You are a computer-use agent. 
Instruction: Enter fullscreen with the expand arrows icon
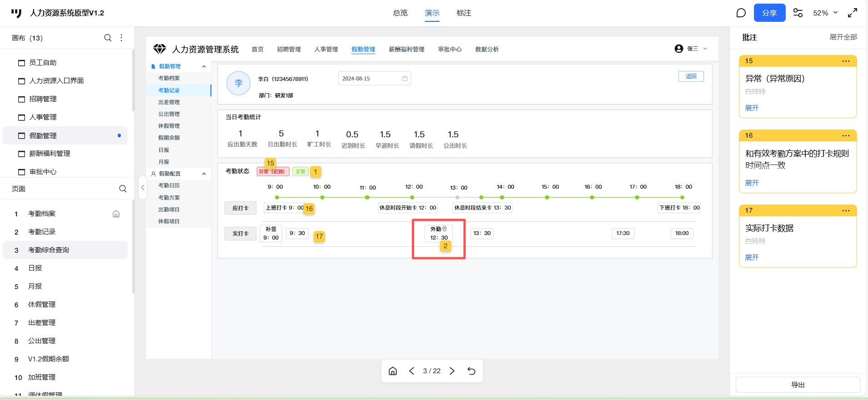(853, 13)
